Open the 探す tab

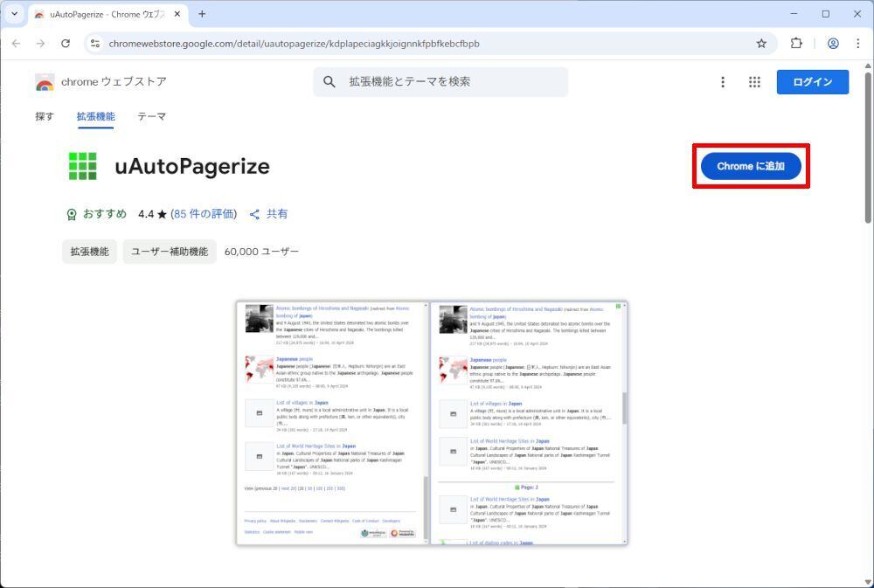[45, 116]
